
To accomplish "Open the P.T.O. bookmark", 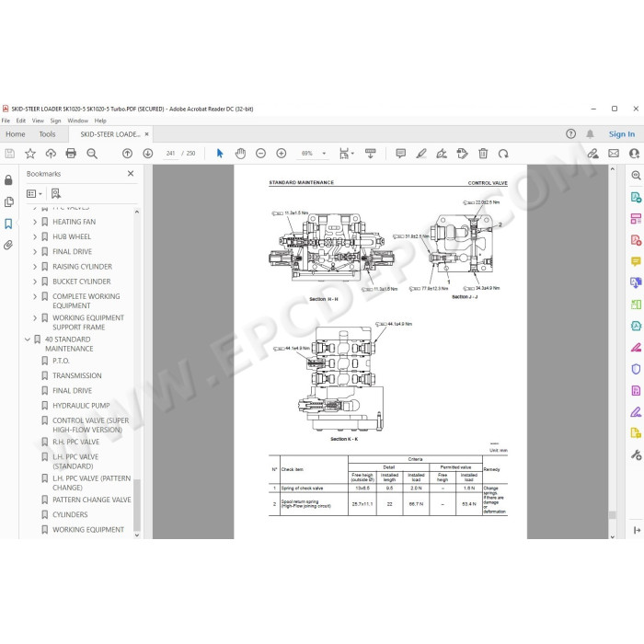I will coord(61,361).
